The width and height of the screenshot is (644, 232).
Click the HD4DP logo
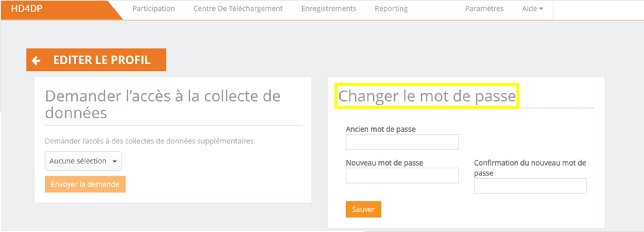pyautogui.click(x=27, y=9)
